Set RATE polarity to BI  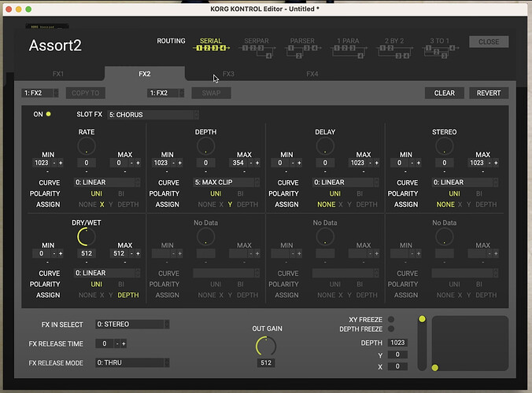coord(121,193)
